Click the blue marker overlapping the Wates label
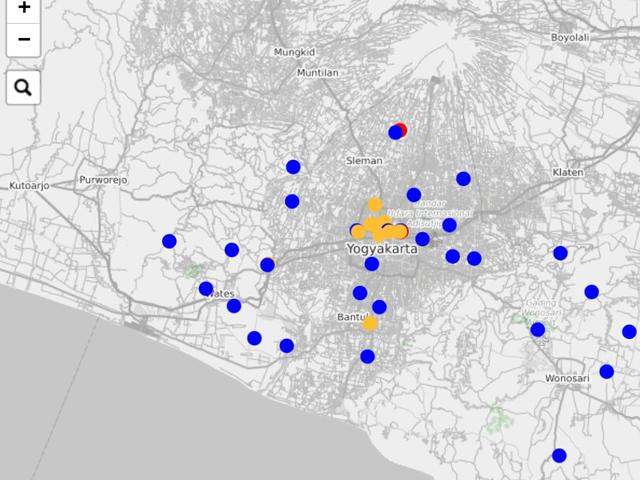This screenshot has height=480, width=640. click(206, 289)
